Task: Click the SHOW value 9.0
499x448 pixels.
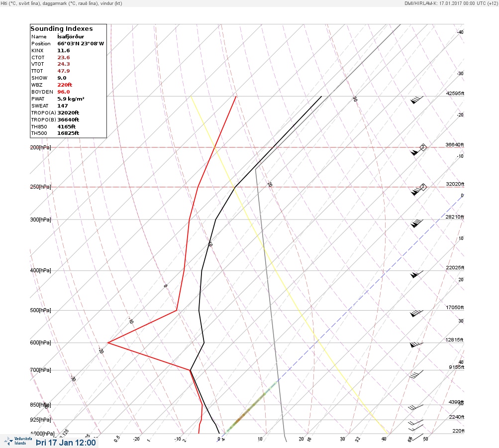Action: pyautogui.click(x=62, y=78)
